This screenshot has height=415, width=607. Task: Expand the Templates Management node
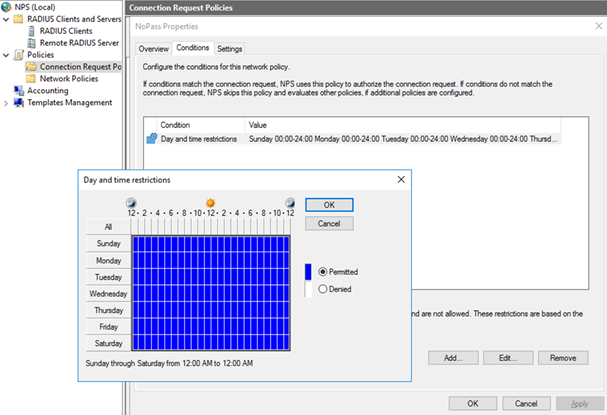click(6, 102)
